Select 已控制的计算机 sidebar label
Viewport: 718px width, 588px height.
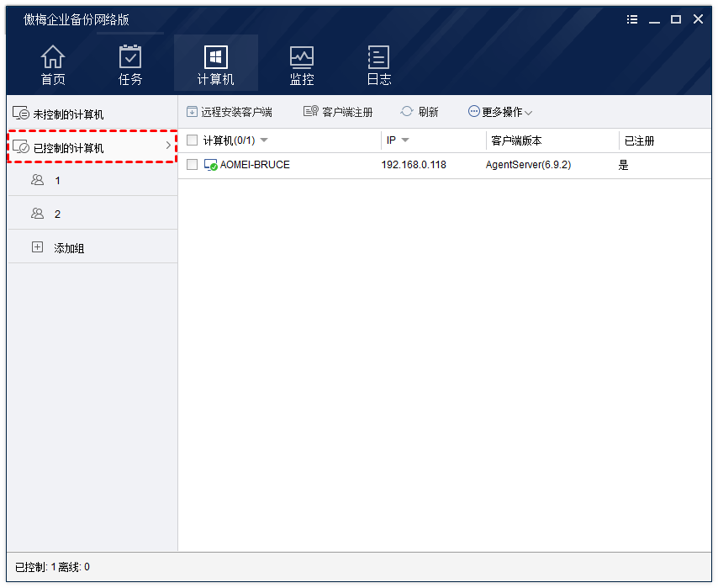pos(69,148)
